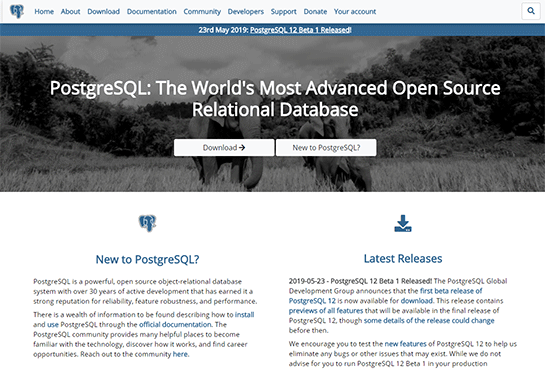Go to the Home menu item

click(44, 11)
